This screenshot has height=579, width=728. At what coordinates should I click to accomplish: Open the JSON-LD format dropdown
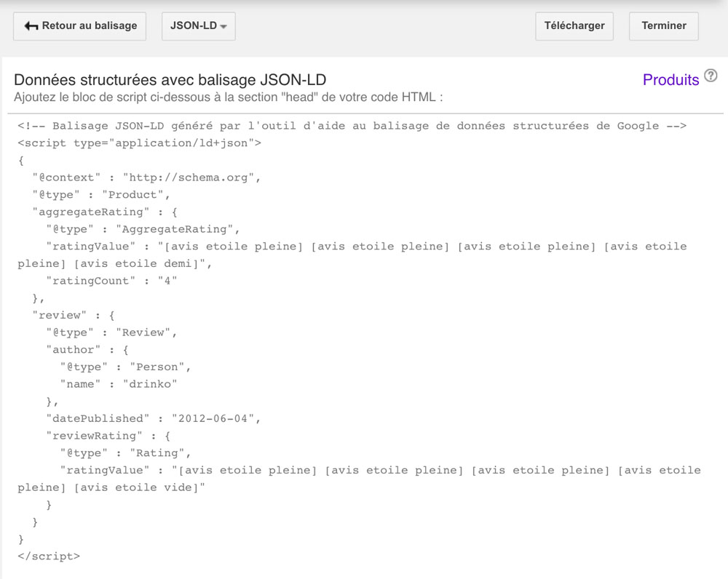199,26
